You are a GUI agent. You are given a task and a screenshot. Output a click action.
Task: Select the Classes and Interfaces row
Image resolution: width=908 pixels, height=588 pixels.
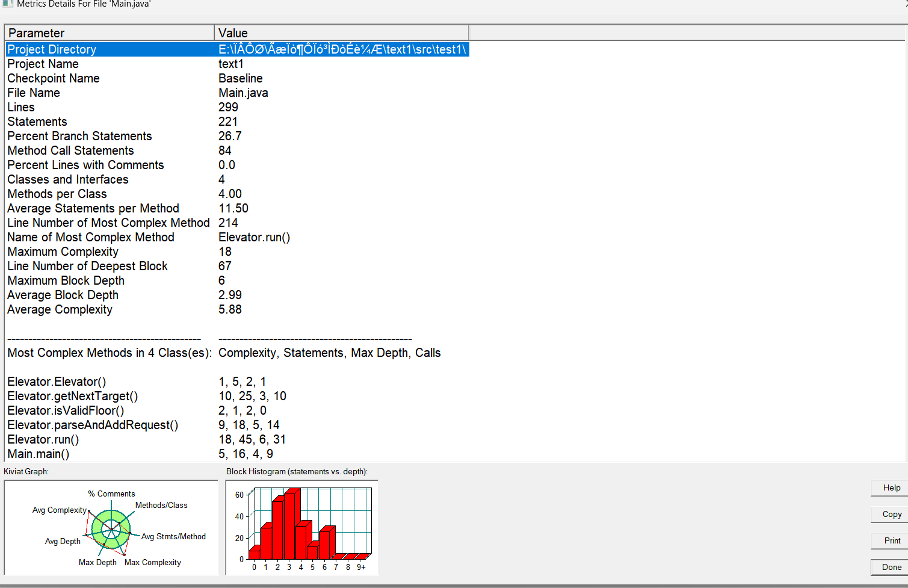(x=237, y=179)
